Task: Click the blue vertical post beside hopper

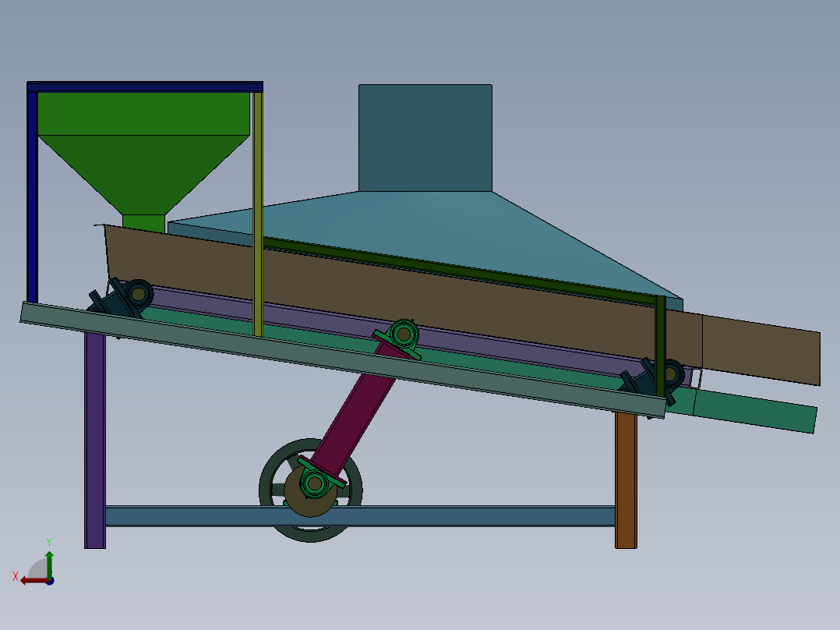Action: [32, 196]
